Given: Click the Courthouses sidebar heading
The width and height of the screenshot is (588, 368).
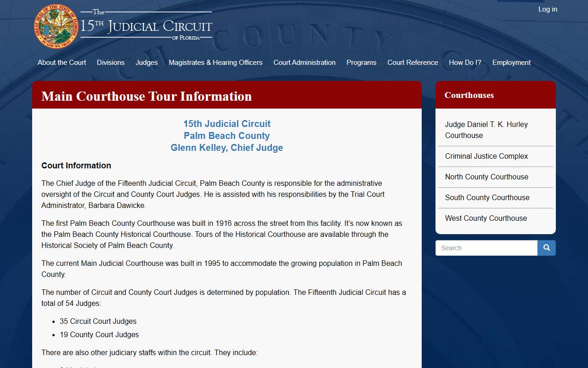Looking at the screenshot, I should click(x=469, y=95).
